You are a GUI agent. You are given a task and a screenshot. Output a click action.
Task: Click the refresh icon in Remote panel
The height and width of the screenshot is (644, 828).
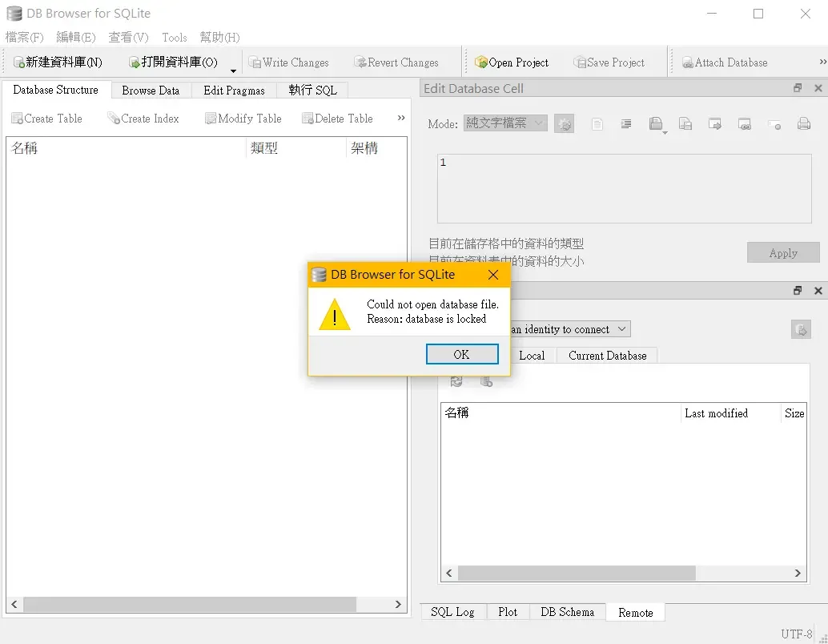[x=456, y=381]
